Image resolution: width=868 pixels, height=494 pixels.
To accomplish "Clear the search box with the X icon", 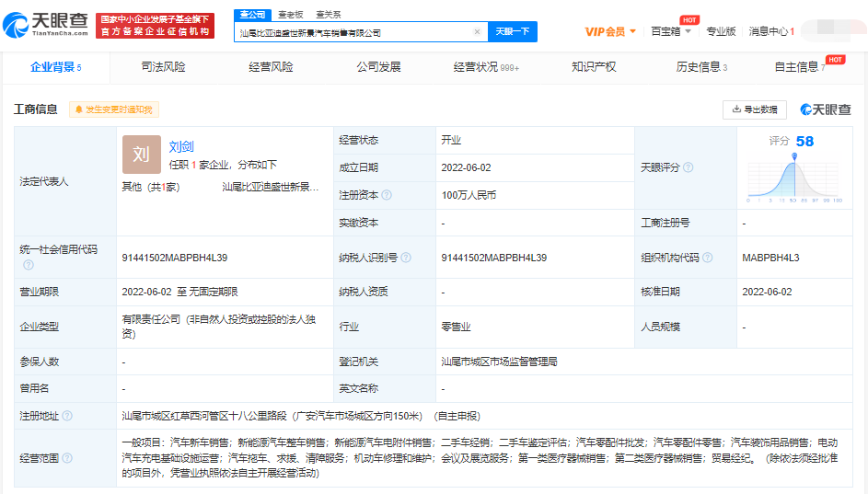I will pos(477,31).
